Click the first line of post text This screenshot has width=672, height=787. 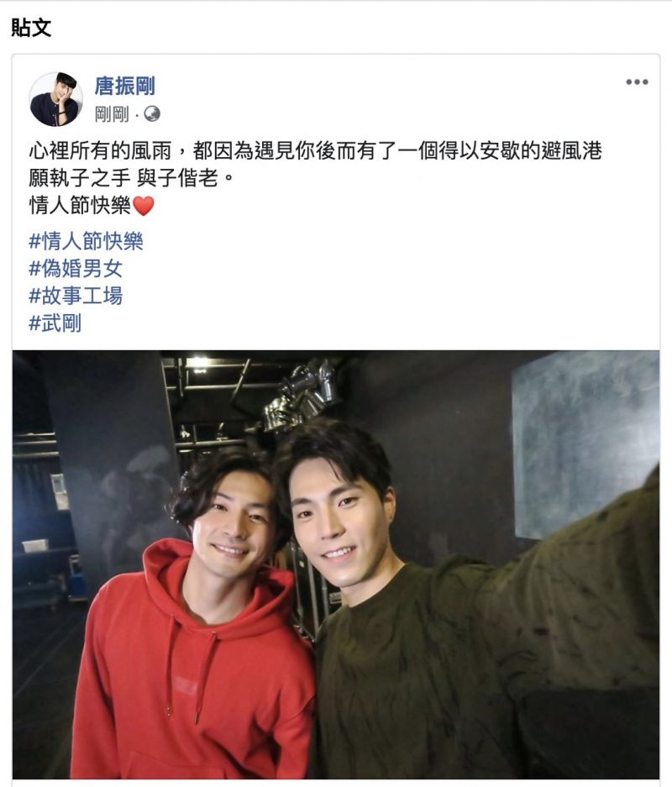coord(315,150)
